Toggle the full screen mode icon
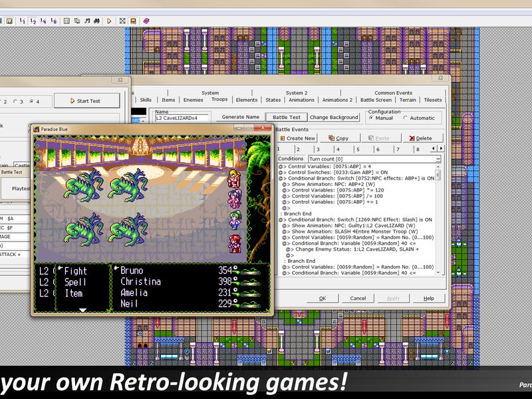This screenshot has height=399, width=532. pos(122,21)
